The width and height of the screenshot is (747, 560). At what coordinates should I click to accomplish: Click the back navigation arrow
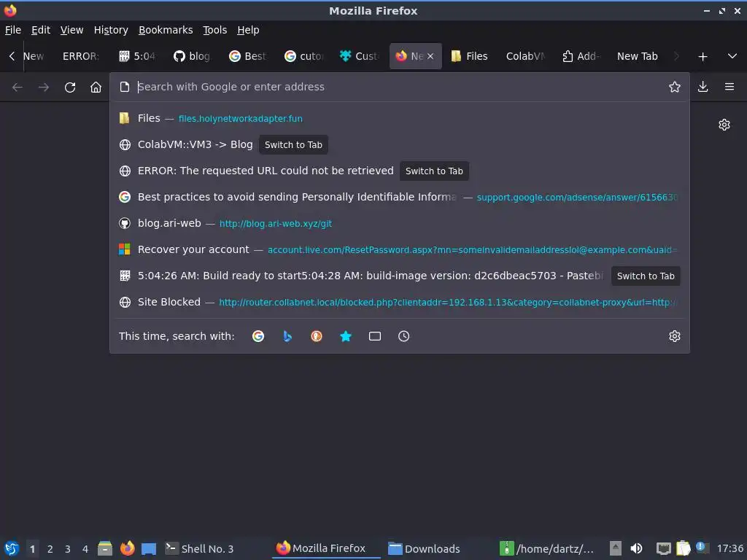point(18,87)
